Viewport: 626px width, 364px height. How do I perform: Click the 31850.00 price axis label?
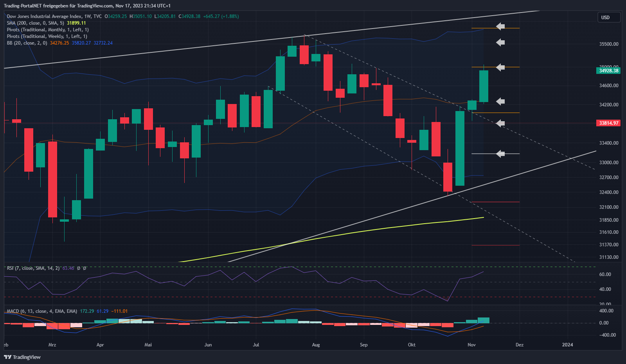click(x=609, y=220)
